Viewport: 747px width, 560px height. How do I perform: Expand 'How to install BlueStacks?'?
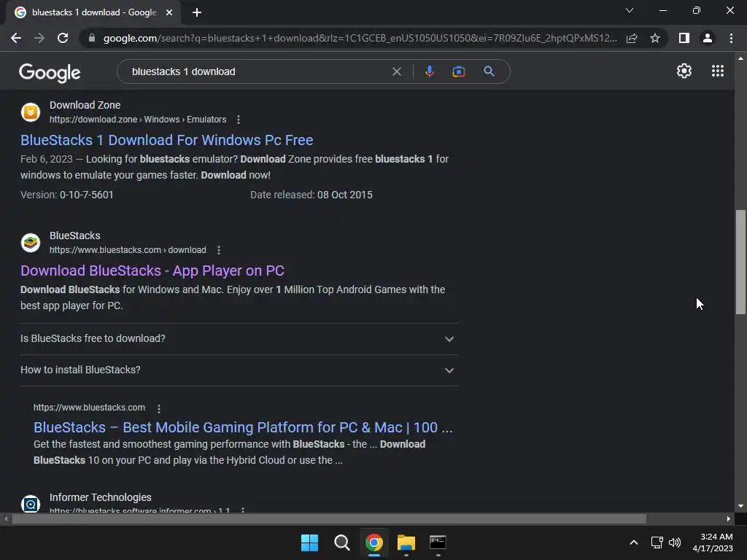[x=239, y=370]
